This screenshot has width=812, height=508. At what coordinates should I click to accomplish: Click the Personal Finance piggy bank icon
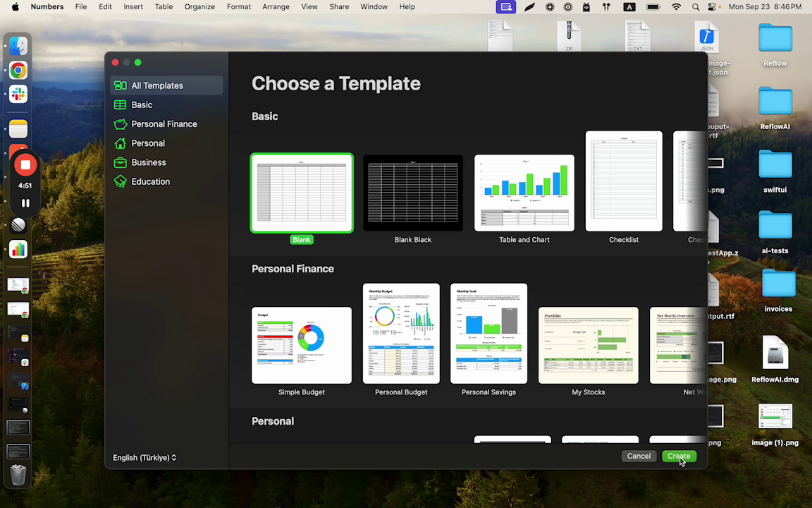pyautogui.click(x=120, y=124)
